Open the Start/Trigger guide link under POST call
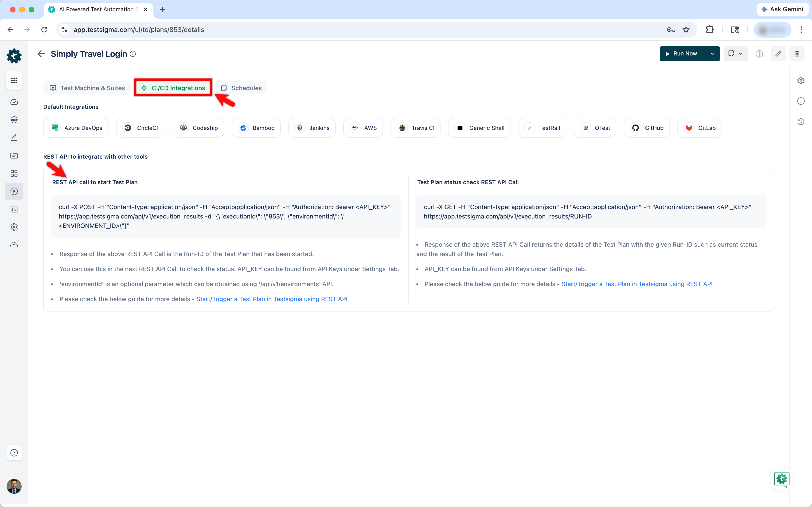812x507 pixels. pos(272,299)
